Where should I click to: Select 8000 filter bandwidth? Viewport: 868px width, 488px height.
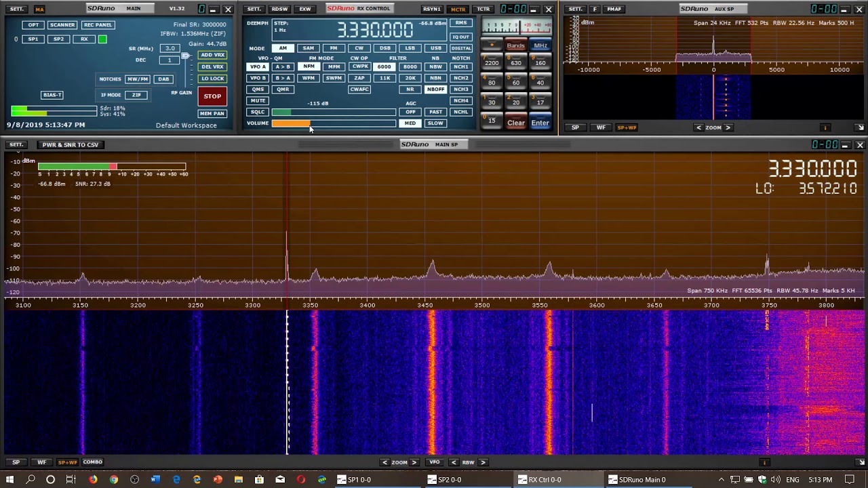410,67
